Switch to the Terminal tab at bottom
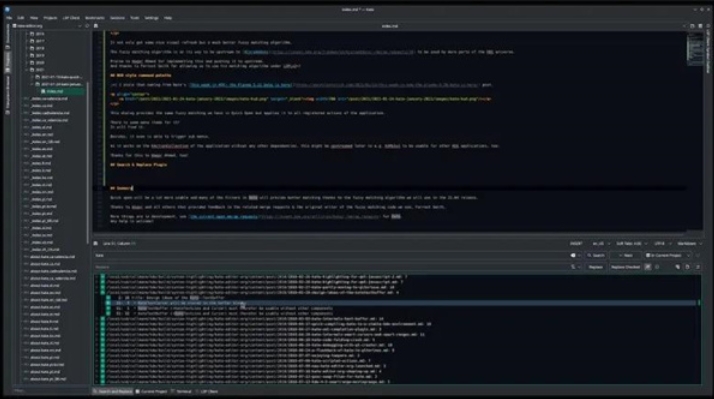 [182, 391]
